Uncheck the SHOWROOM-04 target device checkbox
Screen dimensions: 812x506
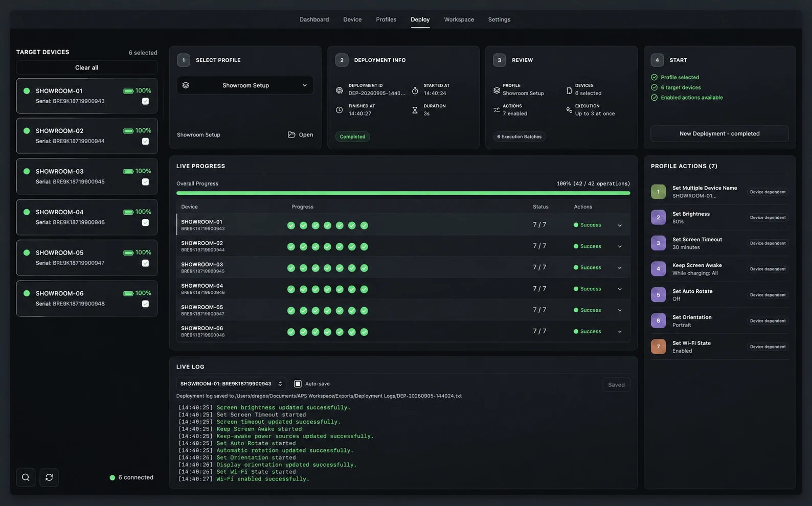pyautogui.click(x=145, y=222)
